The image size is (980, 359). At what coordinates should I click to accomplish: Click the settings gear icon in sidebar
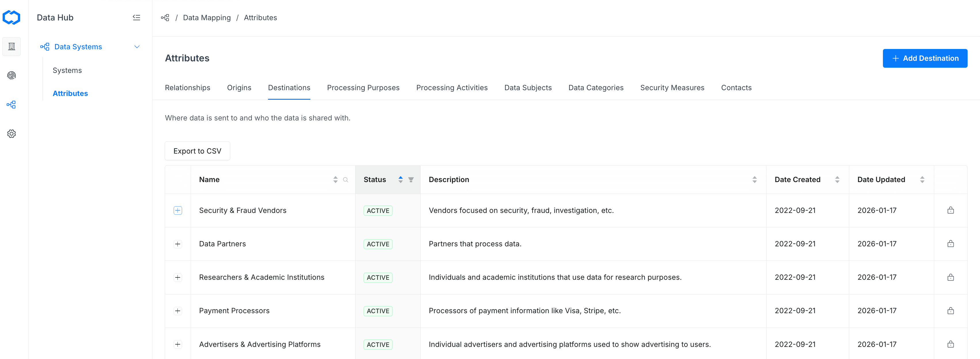coord(12,134)
